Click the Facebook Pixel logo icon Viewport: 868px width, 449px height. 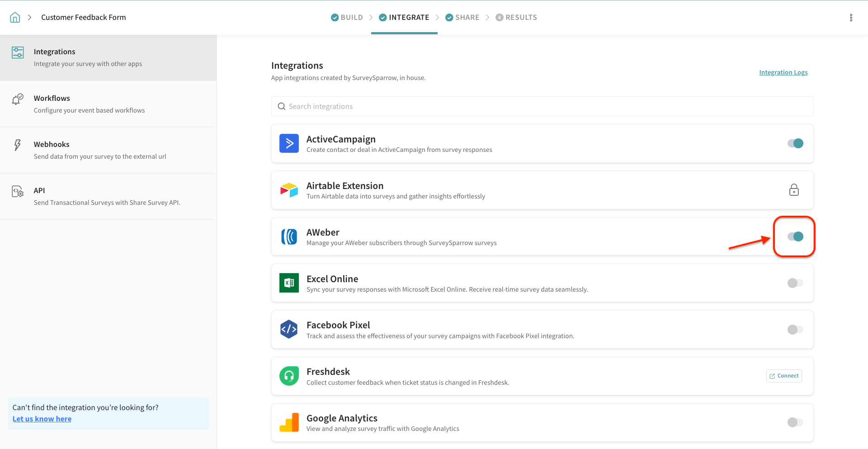coord(289,330)
